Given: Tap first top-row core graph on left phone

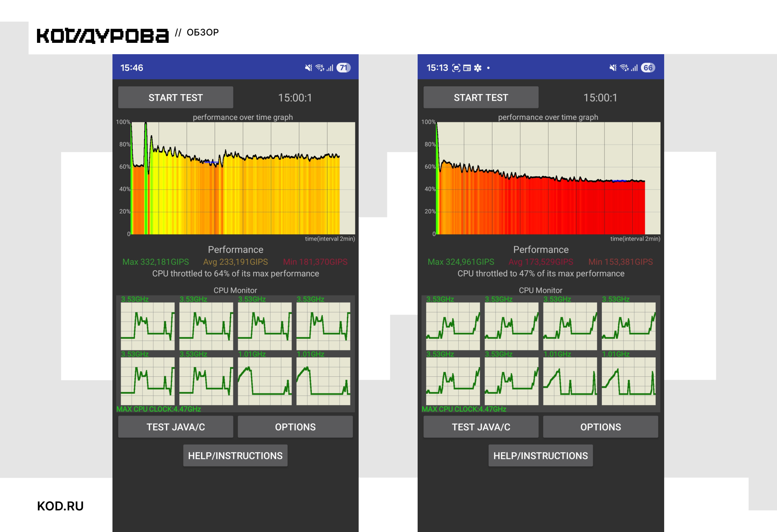Looking at the screenshot, I should pos(148,326).
